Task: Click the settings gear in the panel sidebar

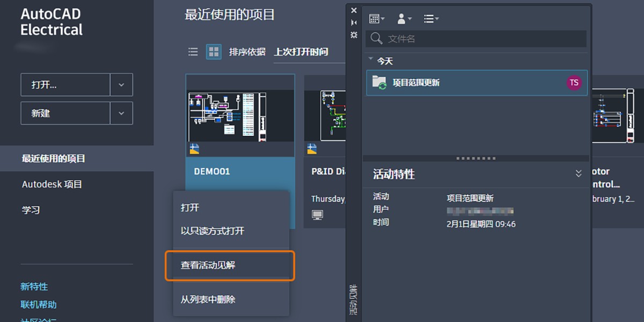Action: 354,35
